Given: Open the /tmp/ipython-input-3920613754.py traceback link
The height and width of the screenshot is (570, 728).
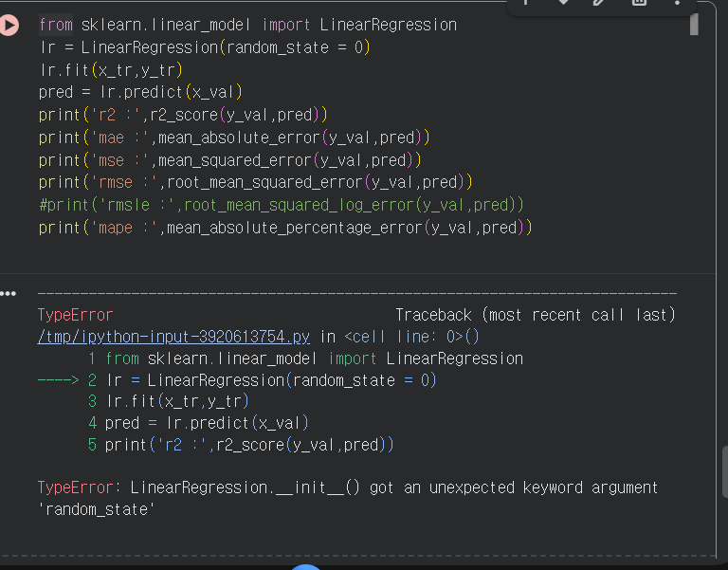Looking at the screenshot, I should (173, 337).
